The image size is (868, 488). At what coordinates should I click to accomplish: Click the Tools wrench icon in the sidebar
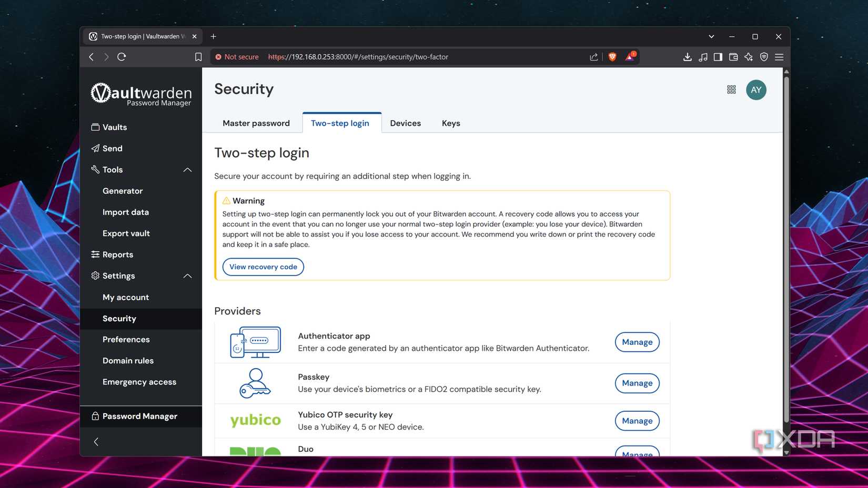tap(95, 169)
